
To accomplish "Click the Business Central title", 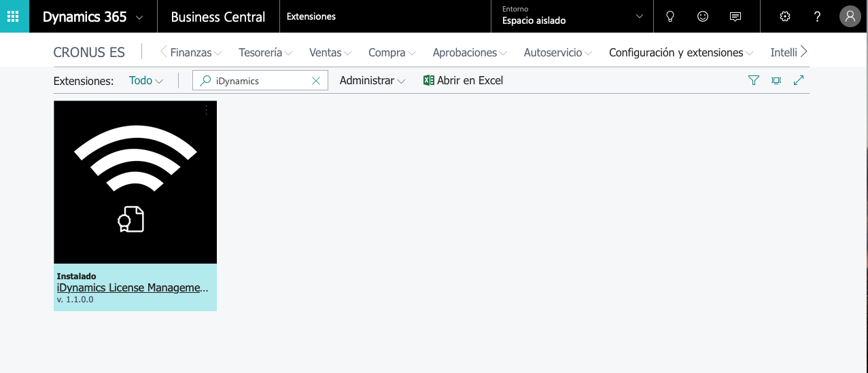I will click(218, 17).
